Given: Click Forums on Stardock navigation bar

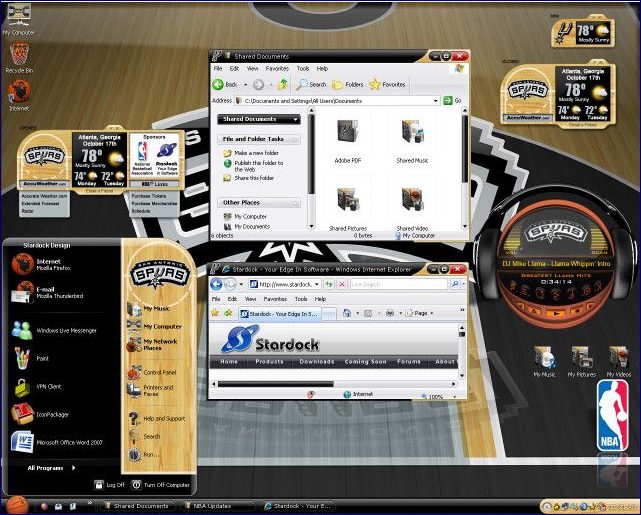Looking at the screenshot, I should [x=409, y=362].
